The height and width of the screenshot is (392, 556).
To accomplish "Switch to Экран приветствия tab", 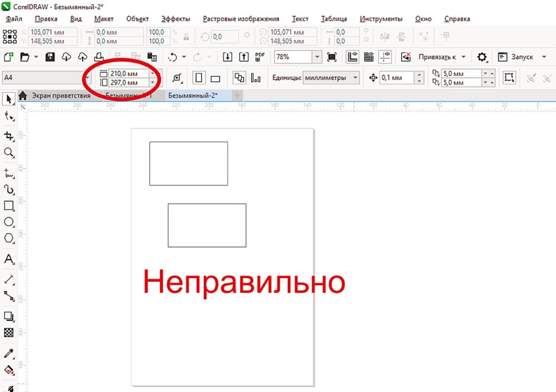I will [60, 96].
